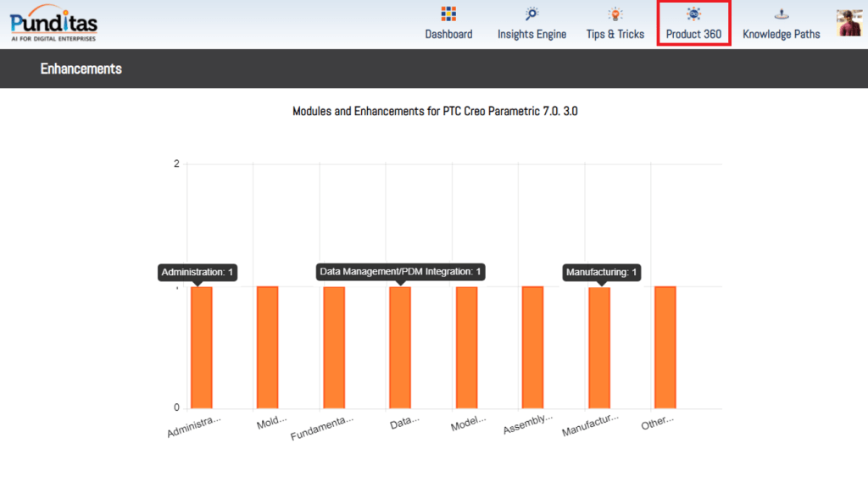The width and height of the screenshot is (868, 482).
Task: Click the Manufacturing bar in chart
Action: point(599,347)
